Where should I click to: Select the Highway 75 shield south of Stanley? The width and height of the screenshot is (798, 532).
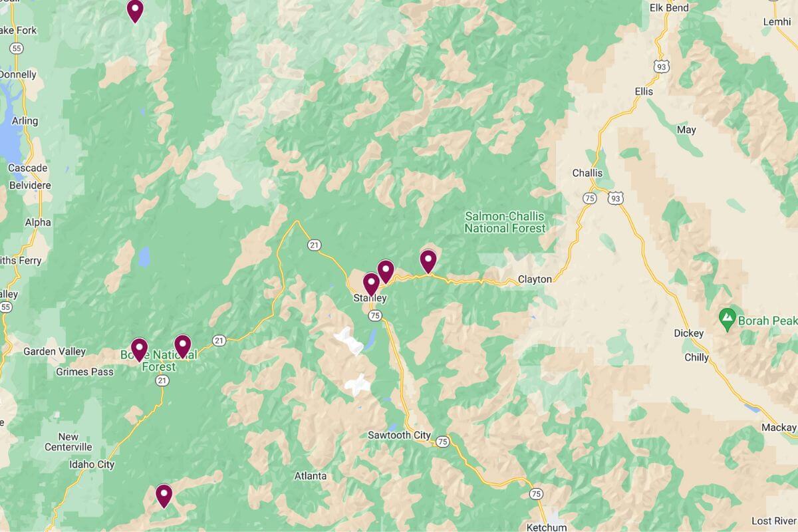pyautogui.click(x=375, y=316)
